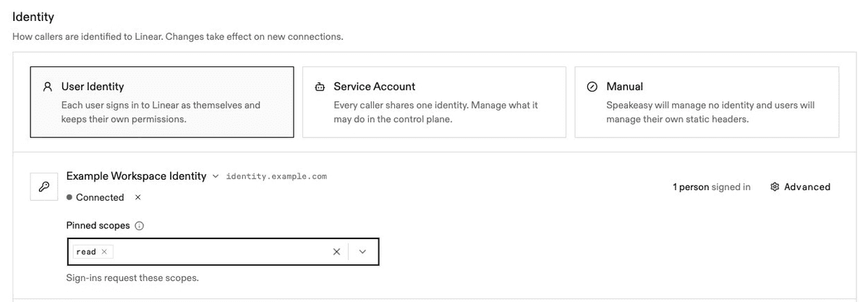Click the gear icon next to Advanced
Viewport: 868px width, 302px height.
(775, 186)
